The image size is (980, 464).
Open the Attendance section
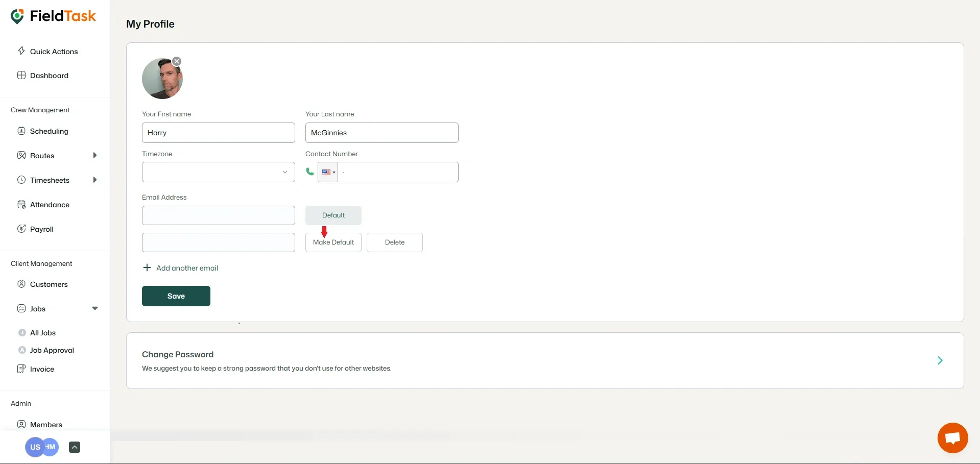[49, 204]
